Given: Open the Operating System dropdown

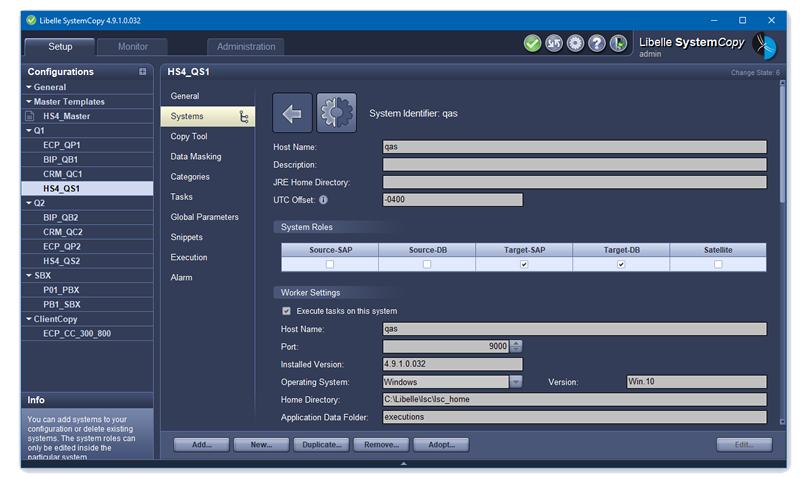Looking at the screenshot, I should (x=516, y=382).
